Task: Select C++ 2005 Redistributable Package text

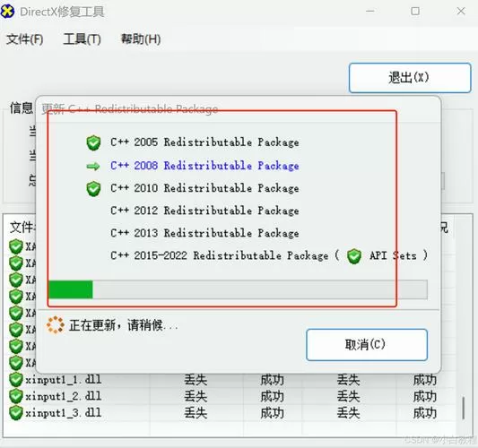Action: tap(204, 142)
